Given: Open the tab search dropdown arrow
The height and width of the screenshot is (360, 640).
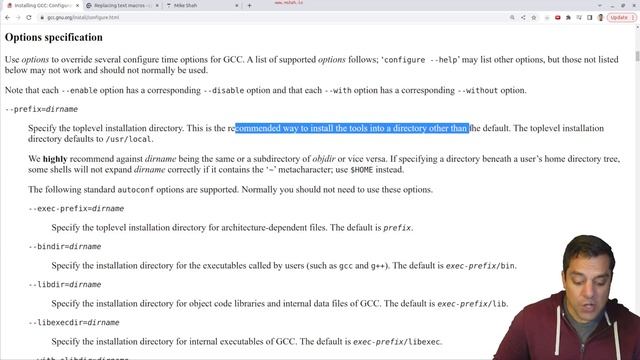Looking at the screenshot, I should 600,6.
